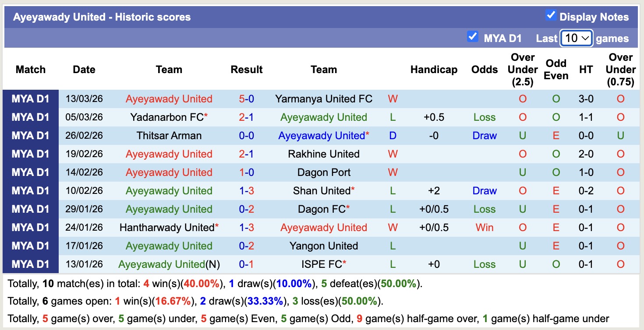Select the Odds header to sort
This screenshot has width=644, height=330.
pyautogui.click(x=485, y=69)
